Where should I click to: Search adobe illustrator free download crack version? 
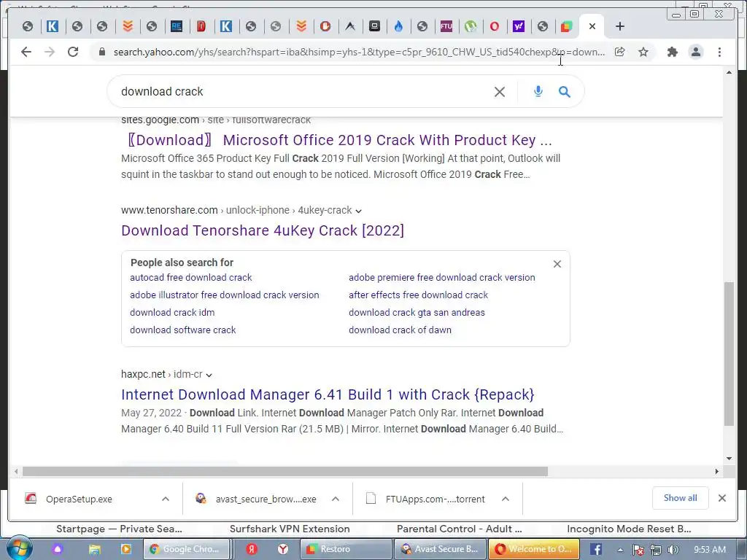coord(225,295)
